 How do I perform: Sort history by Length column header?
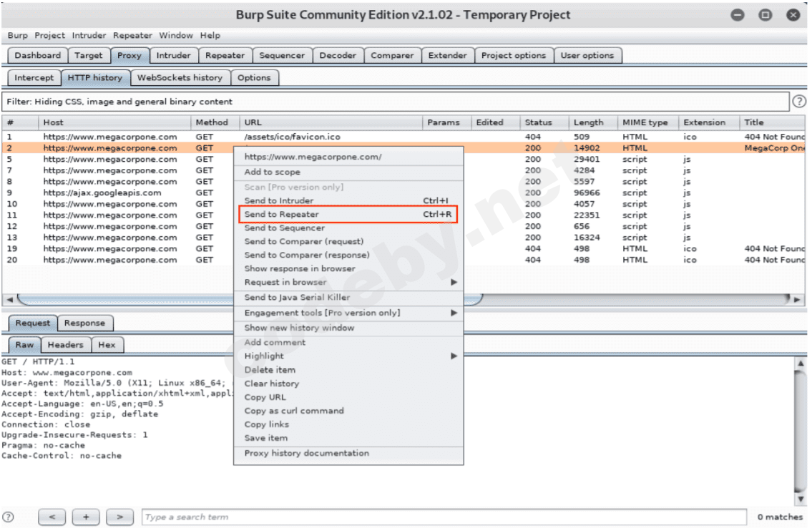[x=593, y=122]
